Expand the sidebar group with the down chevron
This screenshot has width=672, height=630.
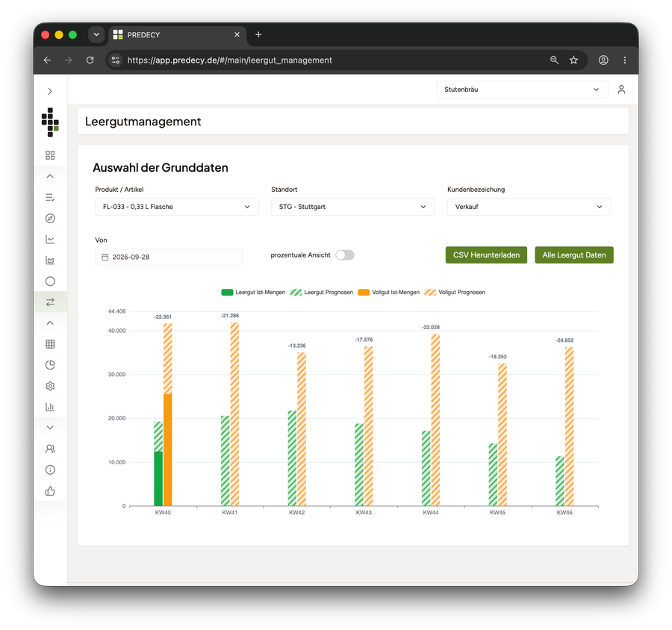pos(50,428)
